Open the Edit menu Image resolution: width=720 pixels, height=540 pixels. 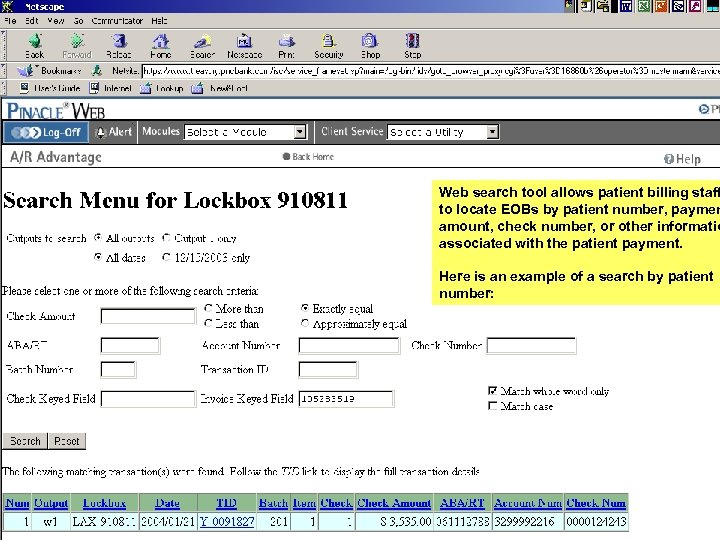[32, 21]
